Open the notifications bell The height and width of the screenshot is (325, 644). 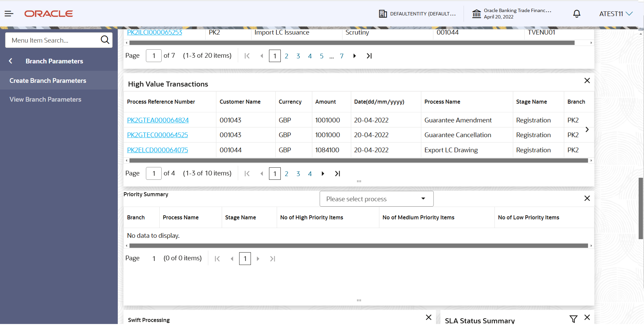point(577,13)
